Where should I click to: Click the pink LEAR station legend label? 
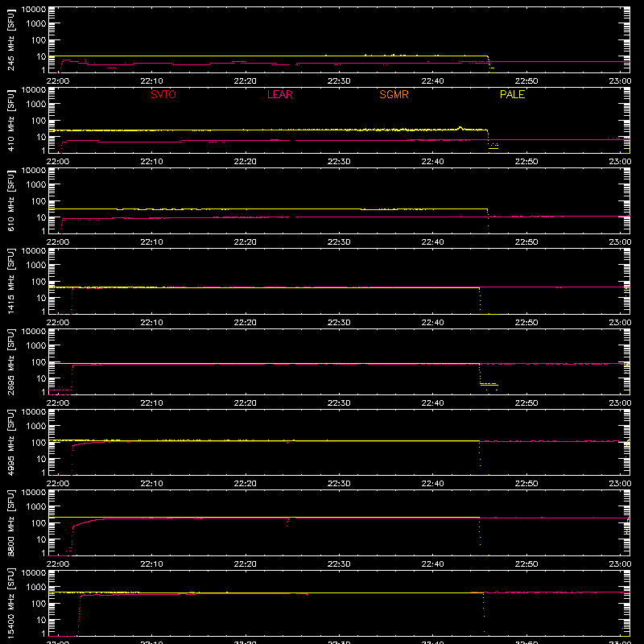click(279, 94)
